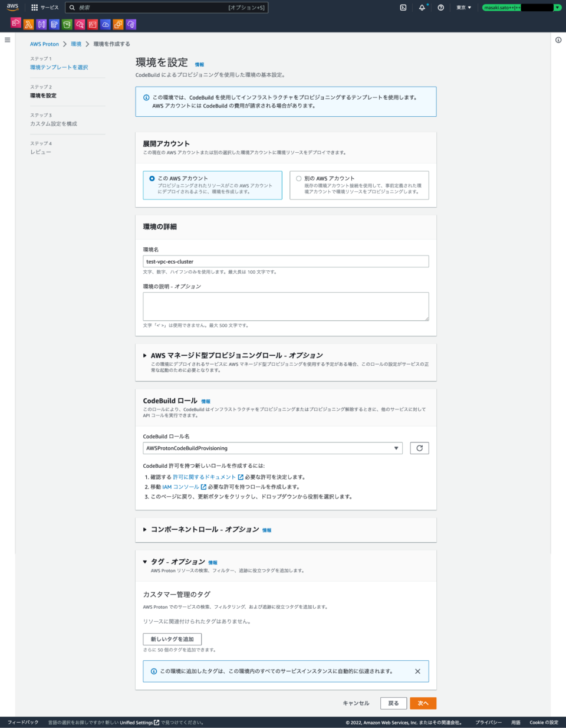Focus the 環境名 input field
Viewport: 566px width, 728px height.
[286, 261]
